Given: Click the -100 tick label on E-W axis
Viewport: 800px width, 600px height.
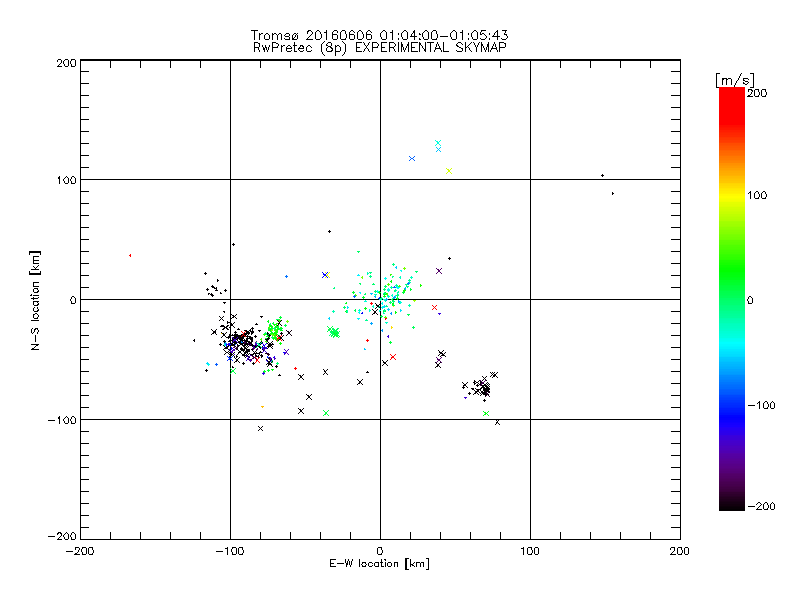Looking at the screenshot, I should (x=230, y=551).
